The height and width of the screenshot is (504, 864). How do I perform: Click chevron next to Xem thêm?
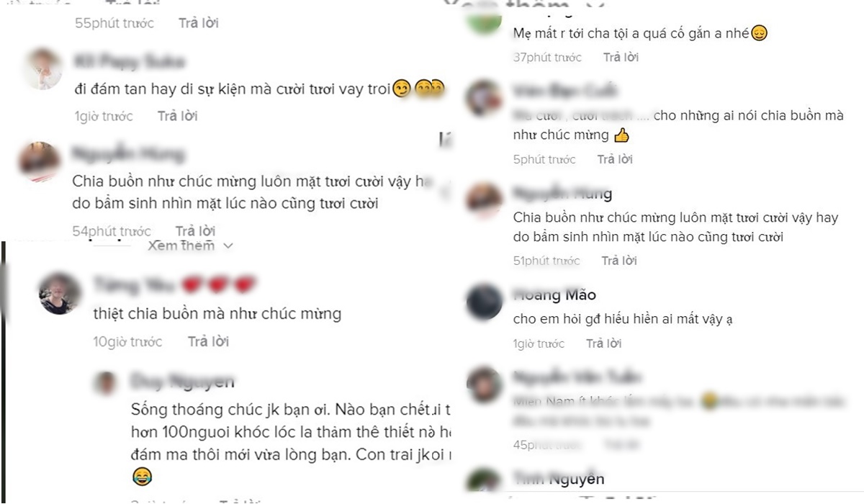click(228, 246)
